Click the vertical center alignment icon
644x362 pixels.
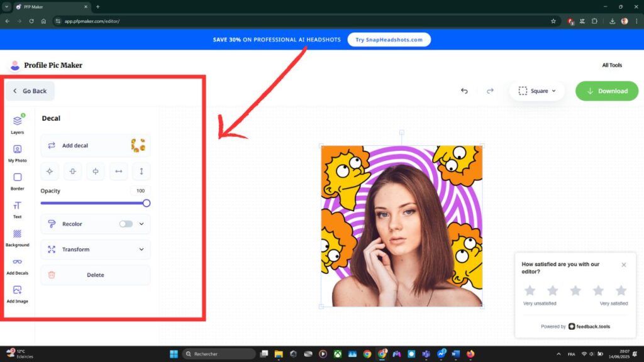tap(73, 171)
